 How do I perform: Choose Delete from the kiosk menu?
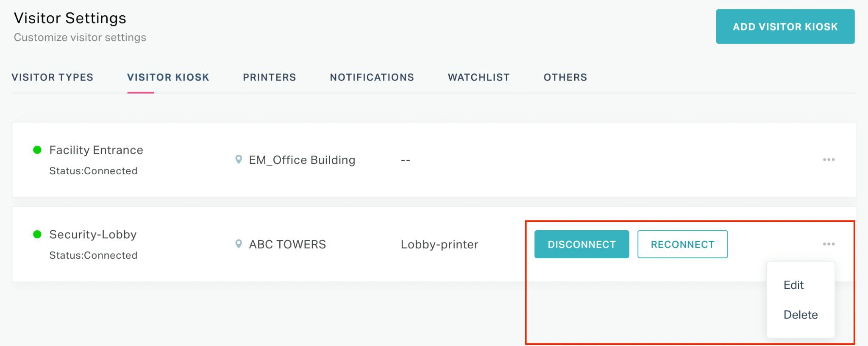(x=801, y=315)
